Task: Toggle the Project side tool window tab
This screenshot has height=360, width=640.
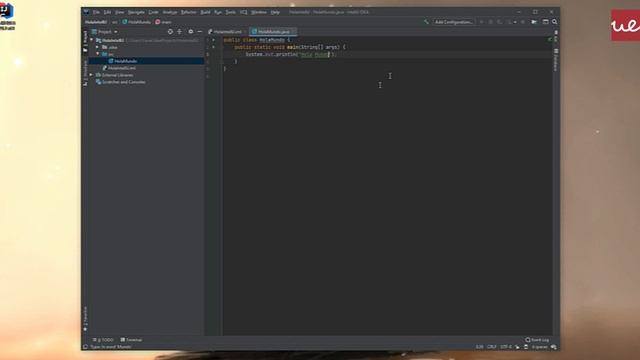Action: [x=85, y=41]
